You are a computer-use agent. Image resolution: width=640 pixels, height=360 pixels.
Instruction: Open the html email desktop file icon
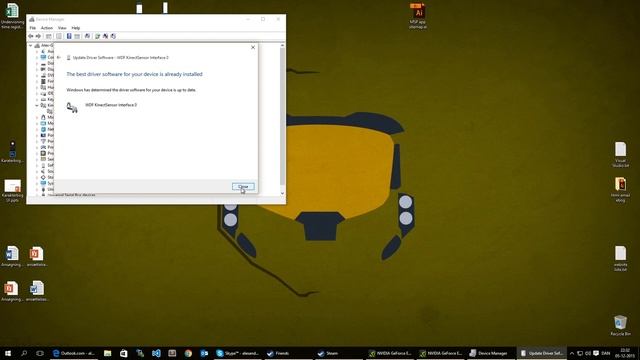[620, 190]
